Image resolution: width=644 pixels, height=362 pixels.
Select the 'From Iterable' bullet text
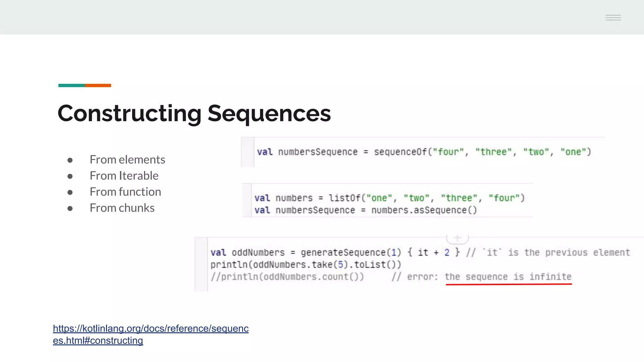click(x=124, y=176)
